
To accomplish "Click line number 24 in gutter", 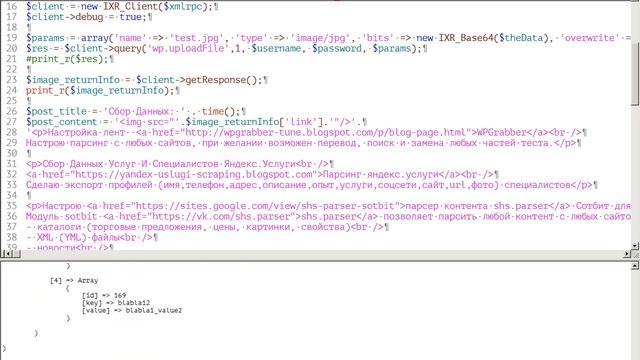I will [12, 91].
